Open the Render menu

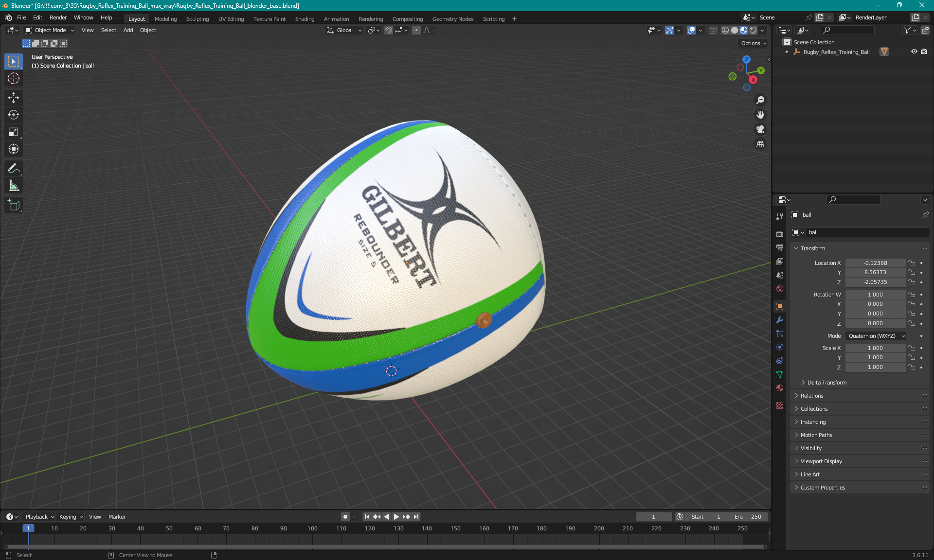(58, 17)
